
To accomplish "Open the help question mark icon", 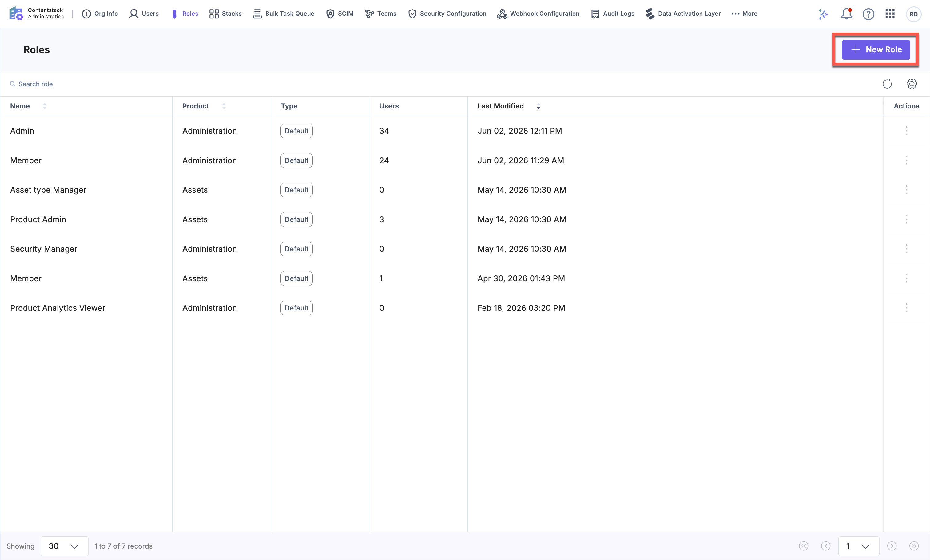I will click(x=868, y=14).
